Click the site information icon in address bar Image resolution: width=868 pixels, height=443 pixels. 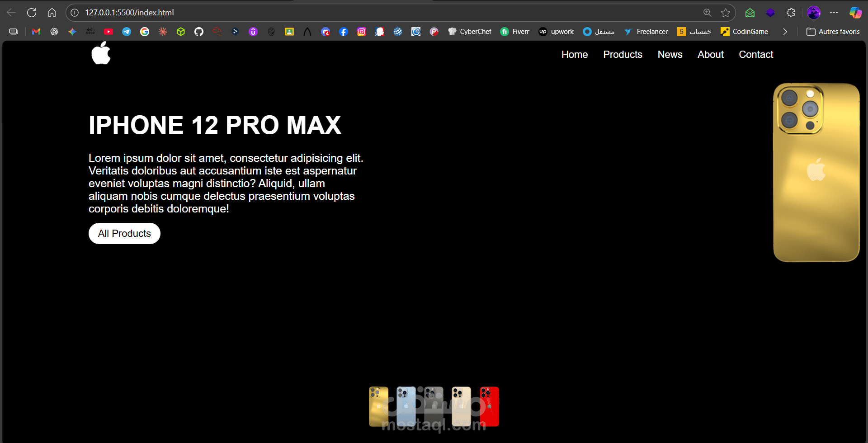pos(75,13)
